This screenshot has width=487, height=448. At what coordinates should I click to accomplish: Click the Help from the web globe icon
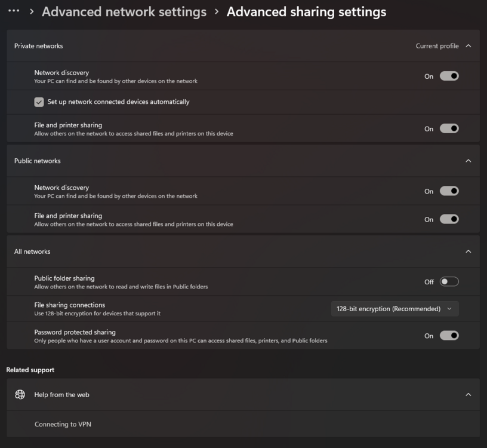(20, 394)
